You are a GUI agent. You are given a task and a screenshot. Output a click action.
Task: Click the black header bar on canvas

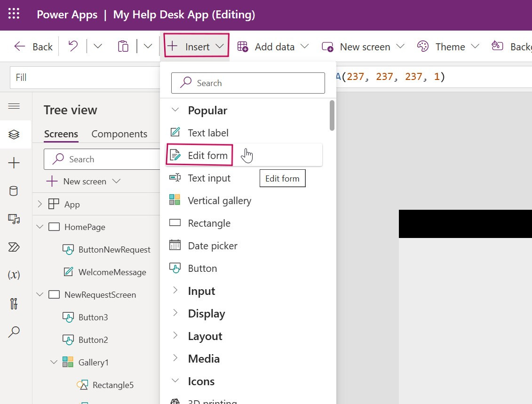tap(465, 224)
